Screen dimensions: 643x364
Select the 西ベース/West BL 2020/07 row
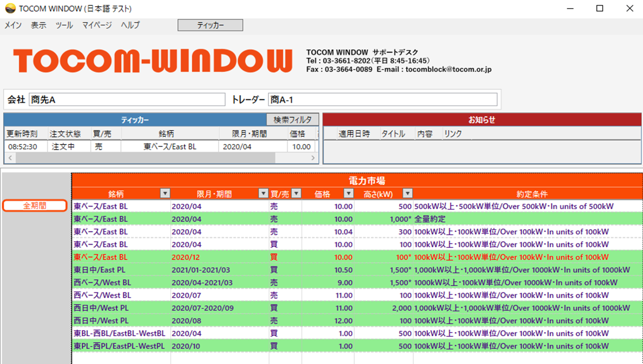point(357,295)
